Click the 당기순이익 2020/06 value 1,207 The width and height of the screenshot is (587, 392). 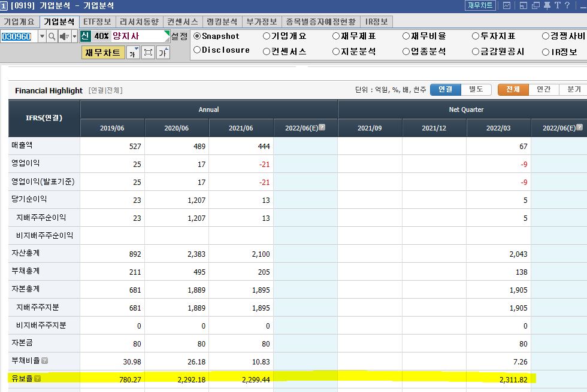pyautogui.click(x=196, y=200)
